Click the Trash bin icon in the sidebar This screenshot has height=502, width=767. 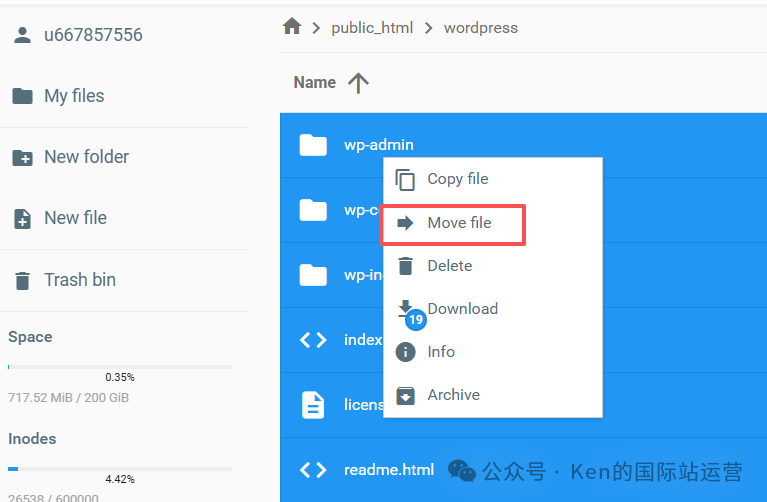pos(23,281)
